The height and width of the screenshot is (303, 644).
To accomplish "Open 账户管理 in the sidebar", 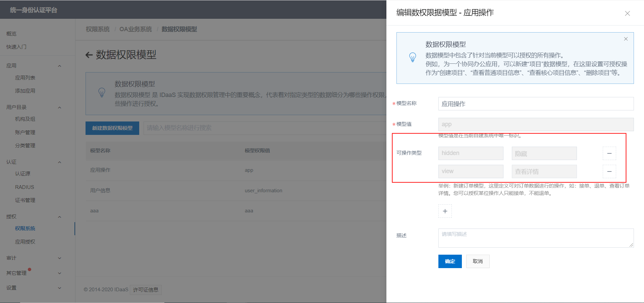I will coord(25,132).
